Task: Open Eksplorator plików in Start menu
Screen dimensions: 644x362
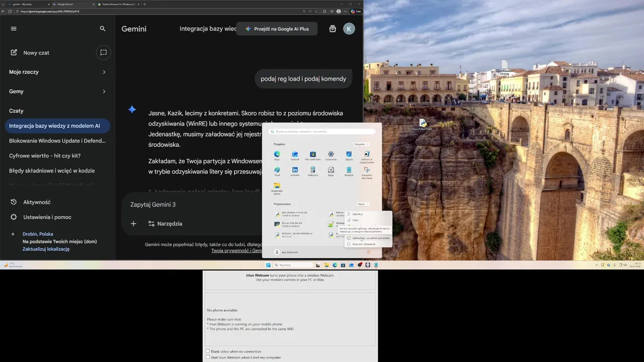Action: click(277, 189)
